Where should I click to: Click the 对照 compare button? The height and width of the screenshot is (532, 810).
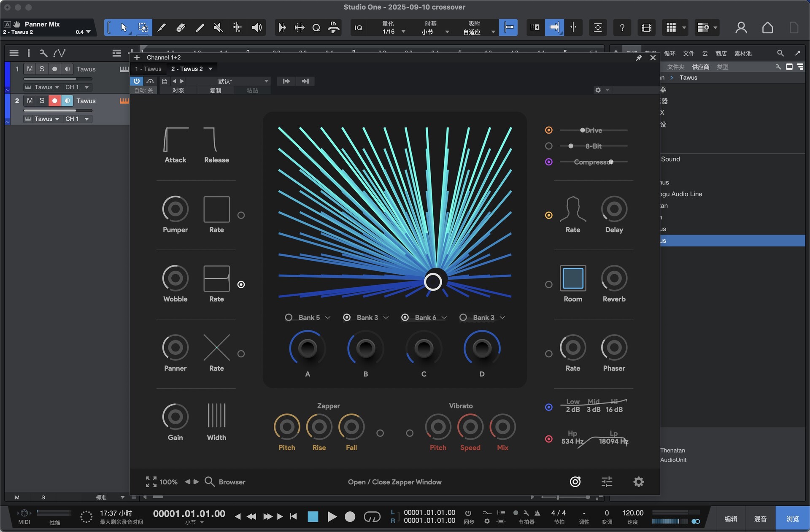pyautogui.click(x=178, y=90)
